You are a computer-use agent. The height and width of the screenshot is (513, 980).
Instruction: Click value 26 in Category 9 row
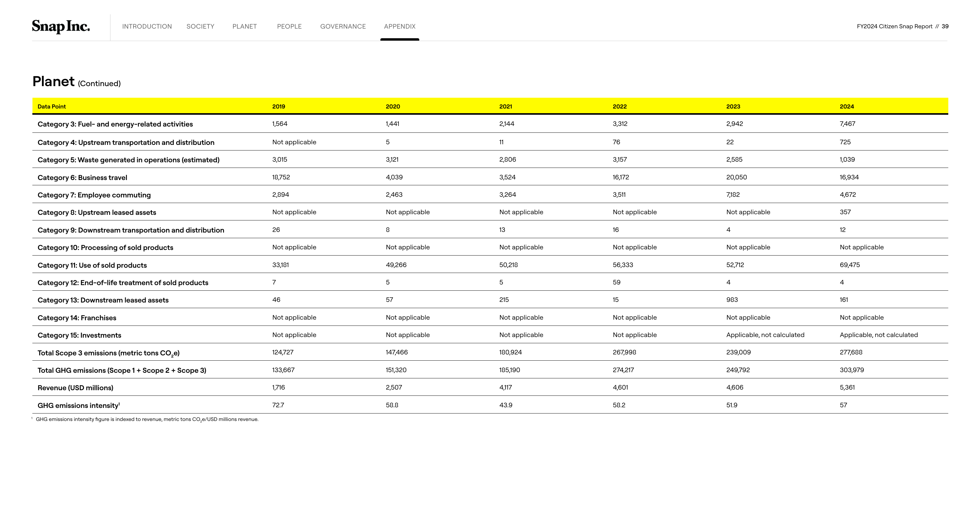pyautogui.click(x=276, y=230)
